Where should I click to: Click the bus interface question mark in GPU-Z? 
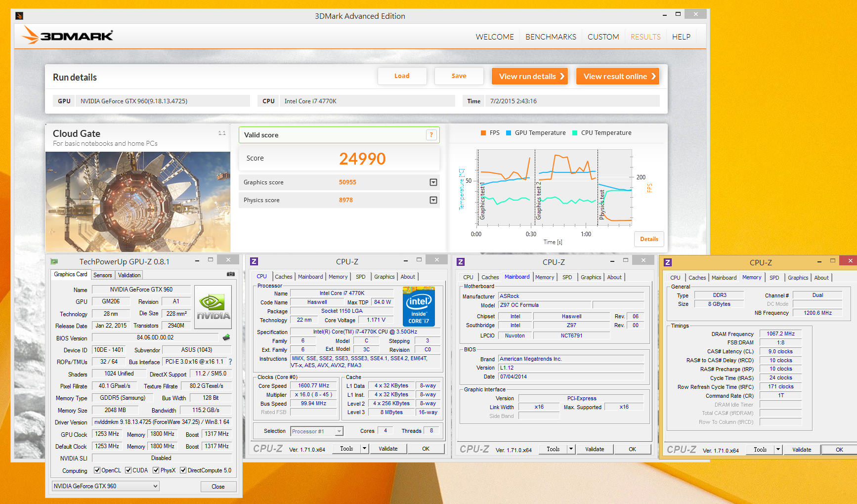click(x=230, y=362)
